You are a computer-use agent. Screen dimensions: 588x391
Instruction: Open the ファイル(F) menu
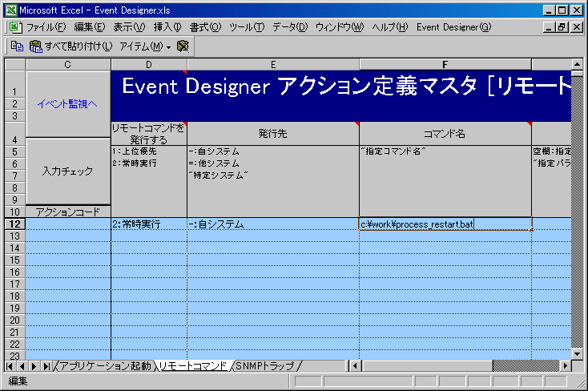coord(46,27)
